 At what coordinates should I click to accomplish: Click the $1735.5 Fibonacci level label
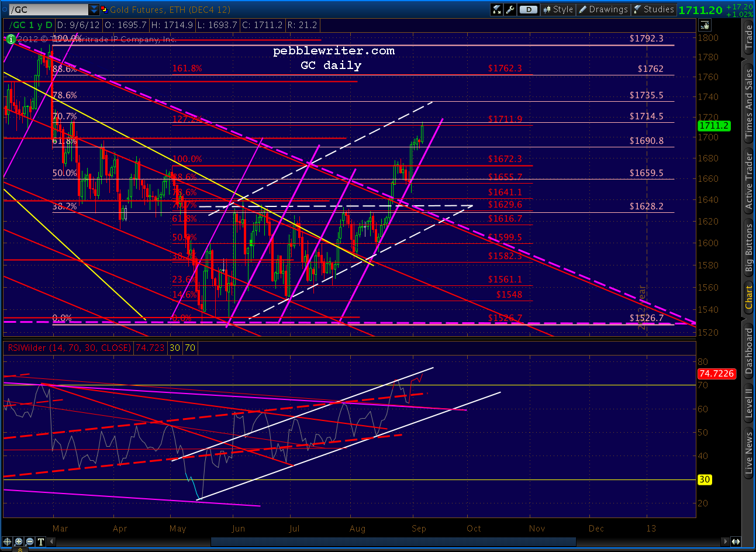click(x=646, y=95)
